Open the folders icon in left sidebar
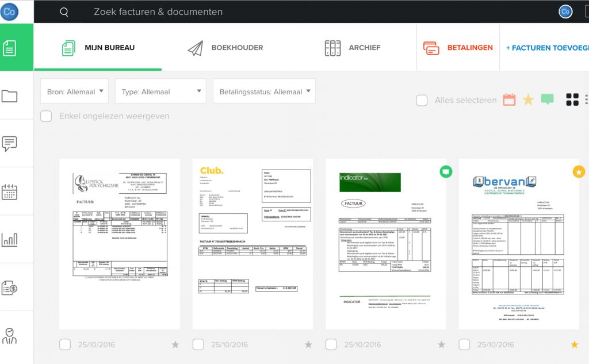589x364 pixels. pyautogui.click(x=9, y=96)
